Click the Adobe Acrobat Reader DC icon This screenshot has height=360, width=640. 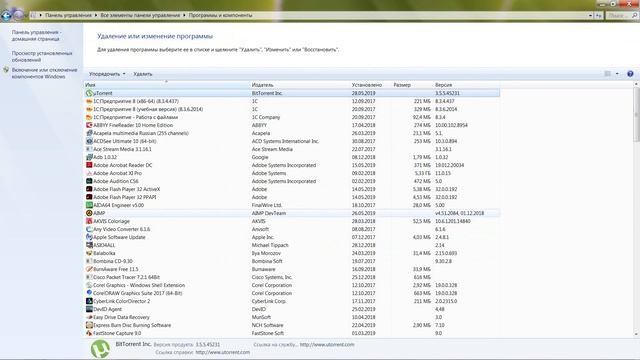coord(89,165)
